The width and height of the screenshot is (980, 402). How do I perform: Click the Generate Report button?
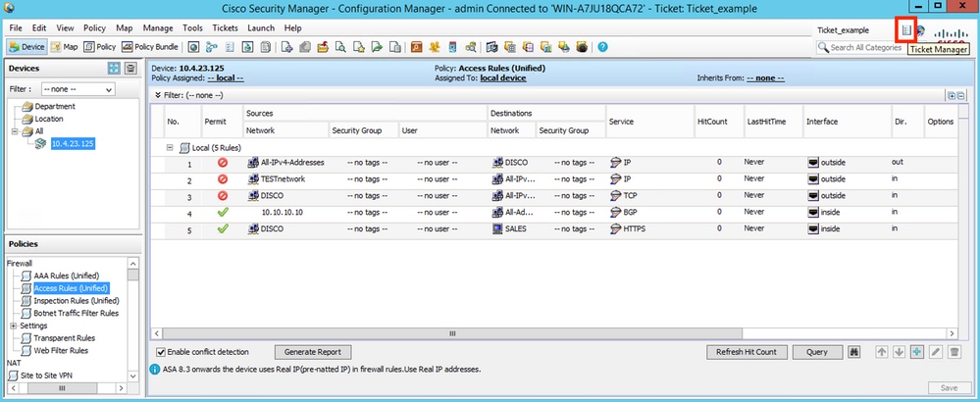pos(313,352)
